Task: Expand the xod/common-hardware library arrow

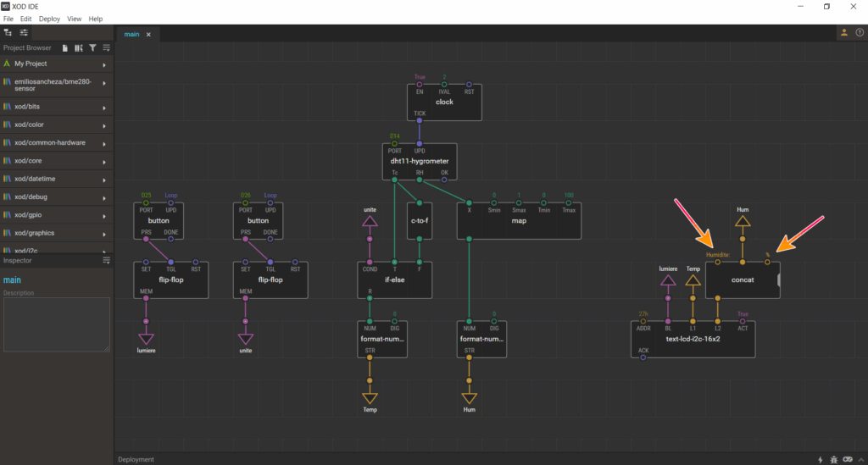Action: [104, 144]
